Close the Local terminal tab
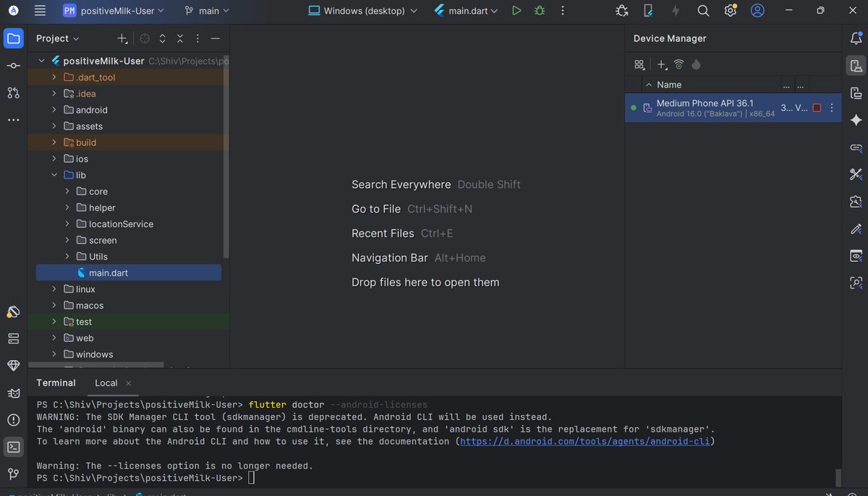Viewport: 868px width, 496px height. pyautogui.click(x=129, y=383)
